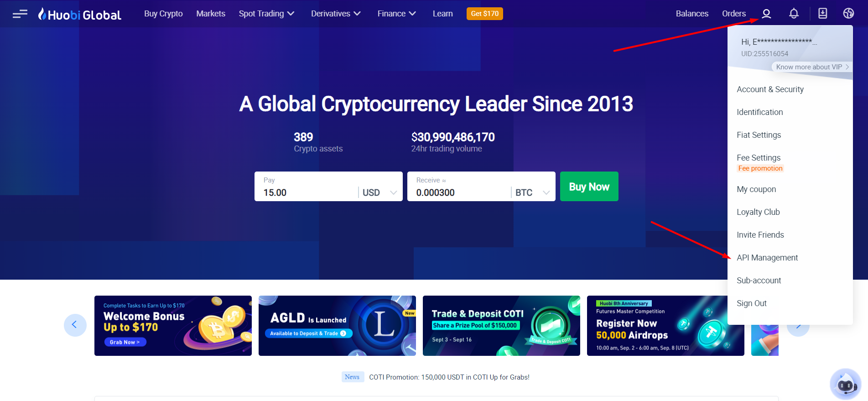Viewport: 868px width, 401px height.
Task: Click the Pay amount input field
Action: (x=307, y=193)
